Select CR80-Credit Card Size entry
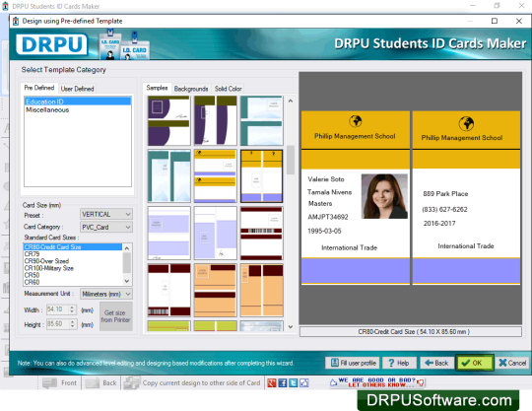This screenshot has width=532, height=411. [73, 247]
